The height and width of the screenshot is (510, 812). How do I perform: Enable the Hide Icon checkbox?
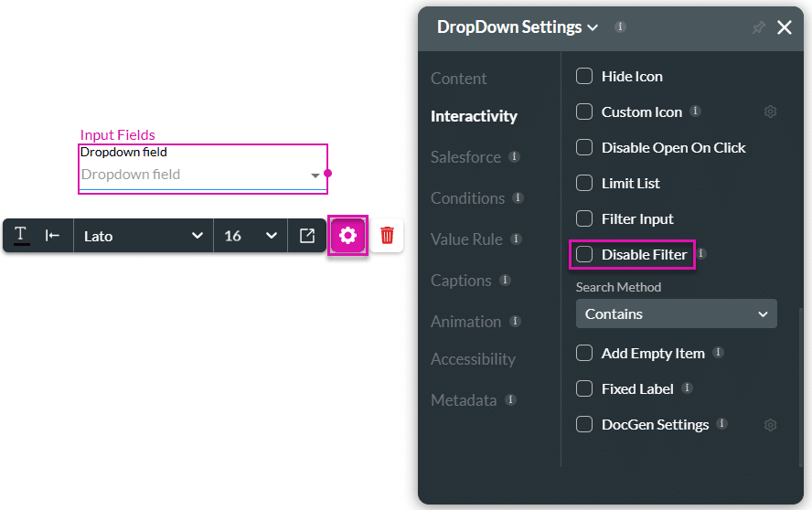tap(584, 76)
